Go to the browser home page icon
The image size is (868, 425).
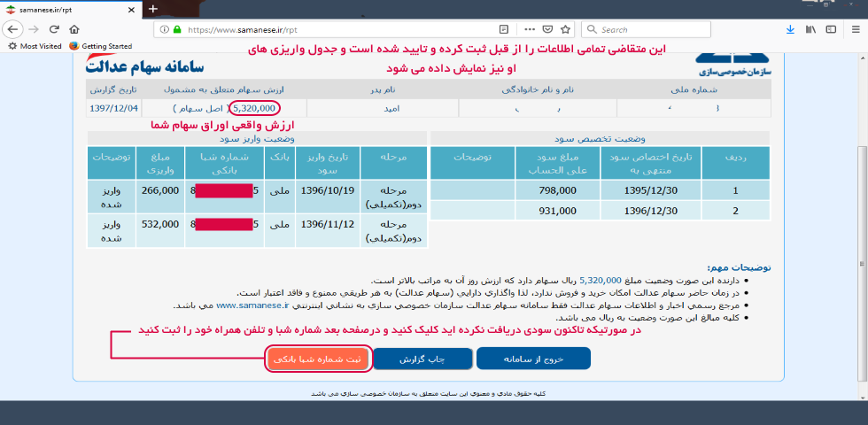(x=75, y=28)
